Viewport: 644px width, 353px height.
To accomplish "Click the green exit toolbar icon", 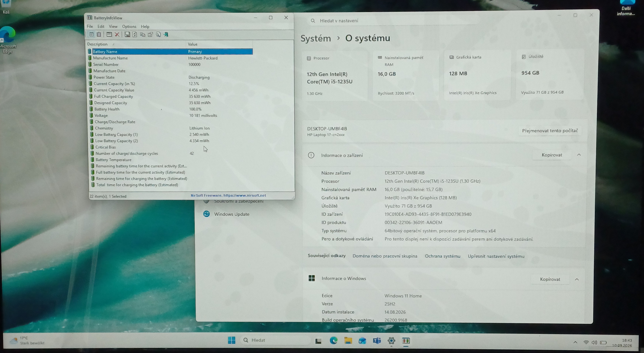I will coord(166,34).
